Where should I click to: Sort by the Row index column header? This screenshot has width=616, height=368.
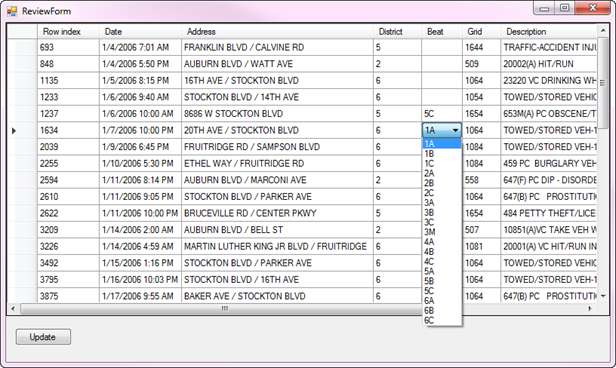click(x=68, y=31)
